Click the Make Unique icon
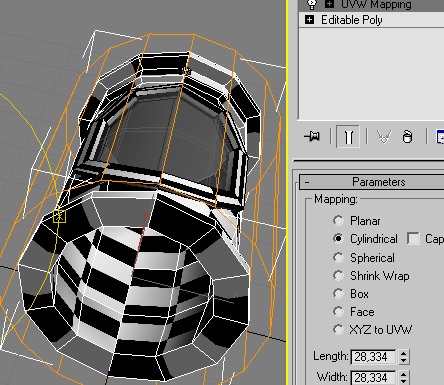 pos(384,136)
